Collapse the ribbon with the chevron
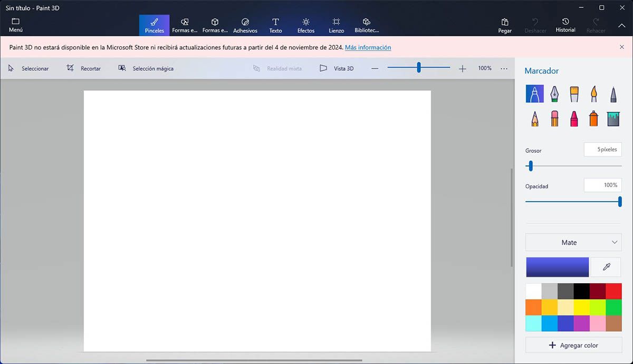Image resolution: width=633 pixels, height=364 pixels. tap(621, 25)
